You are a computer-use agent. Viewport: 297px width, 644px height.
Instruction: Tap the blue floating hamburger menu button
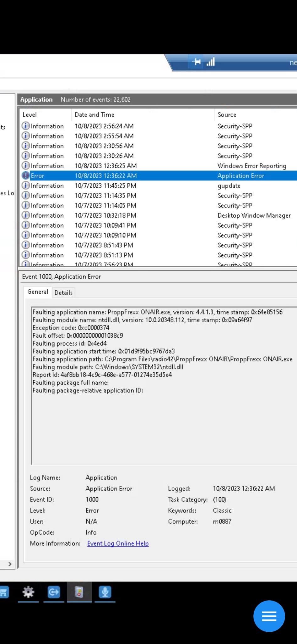(x=269, y=616)
